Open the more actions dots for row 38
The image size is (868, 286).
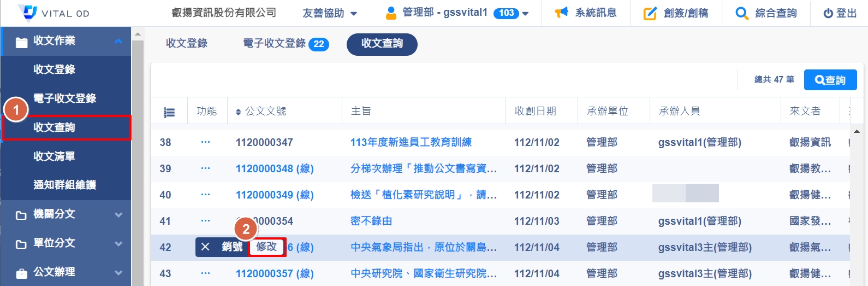coord(205,142)
